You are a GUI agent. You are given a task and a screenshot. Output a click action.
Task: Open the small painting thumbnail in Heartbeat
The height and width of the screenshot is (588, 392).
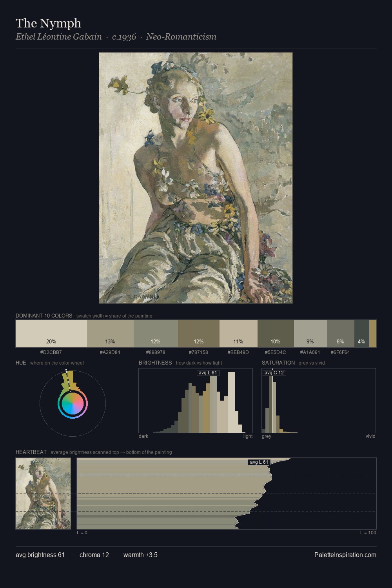click(43, 494)
